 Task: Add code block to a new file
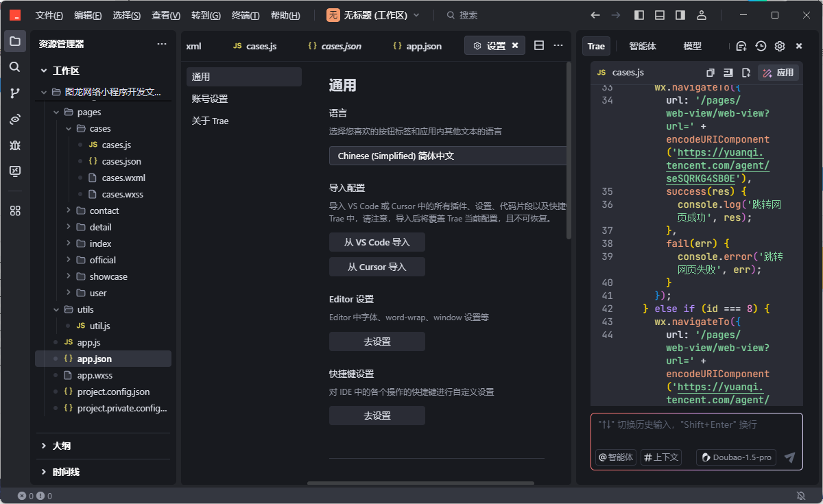pos(746,73)
